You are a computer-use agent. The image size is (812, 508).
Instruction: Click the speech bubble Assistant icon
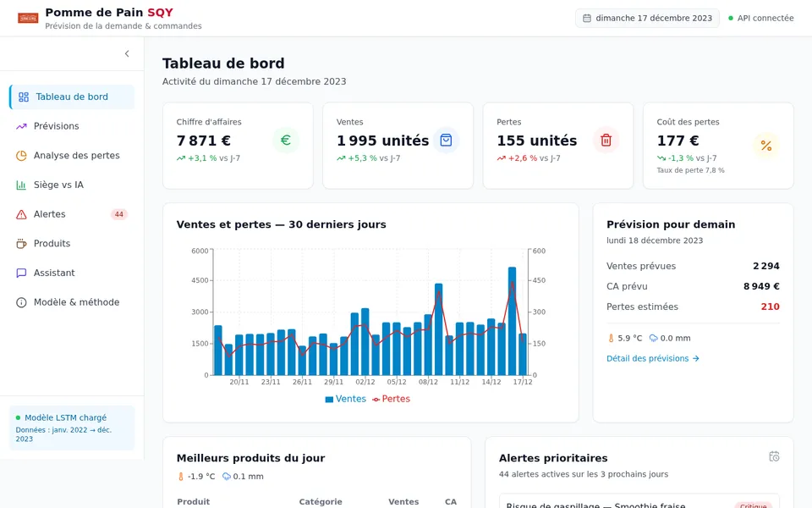point(21,273)
